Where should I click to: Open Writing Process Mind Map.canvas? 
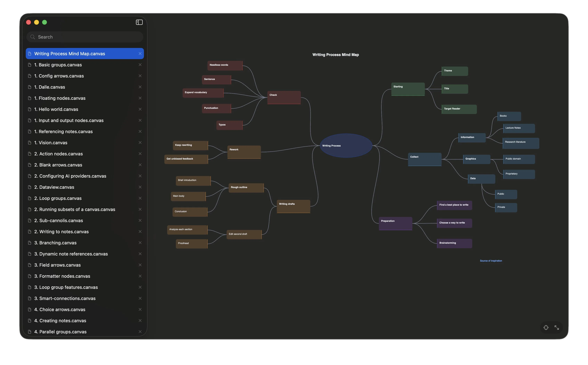pyautogui.click(x=85, y=54)
